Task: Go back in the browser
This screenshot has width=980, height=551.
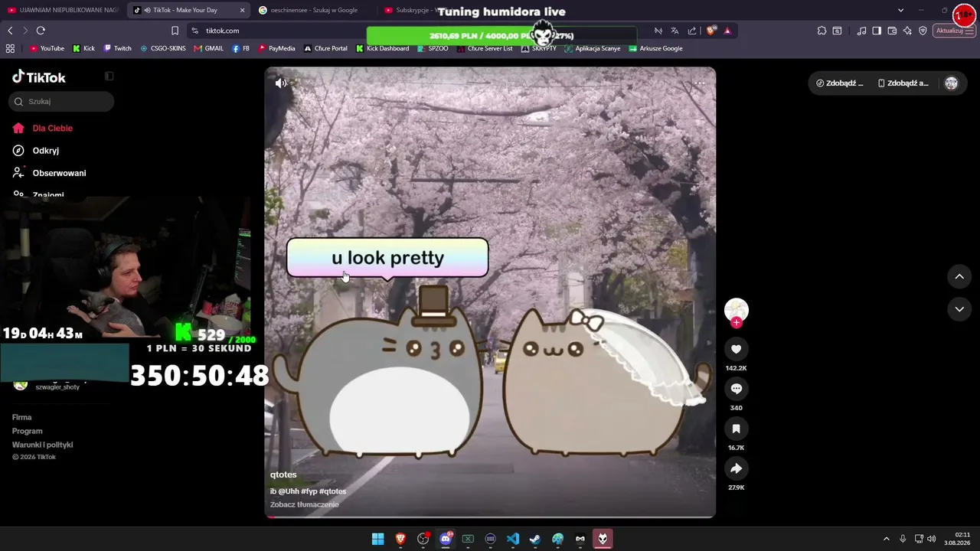Action: click(x=10, y=31)
